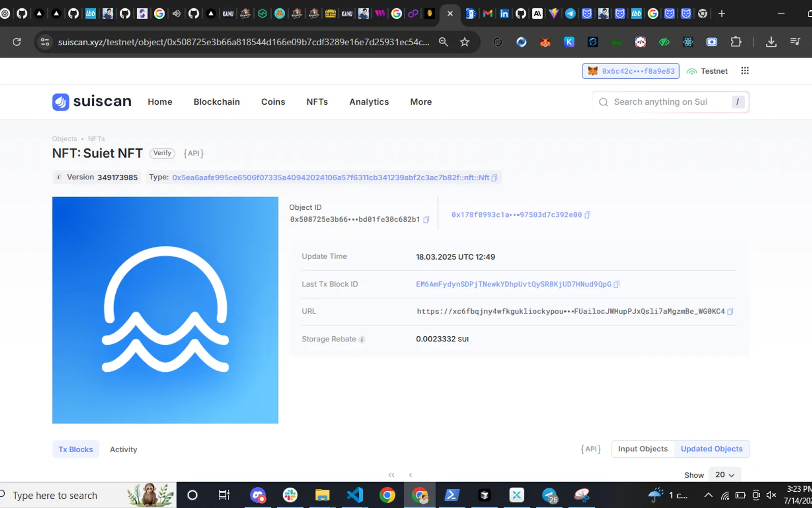Viewport: 812px width, 508px height.
Task: Open the {API} link near Input Objects
Action: tap(591, 449)
